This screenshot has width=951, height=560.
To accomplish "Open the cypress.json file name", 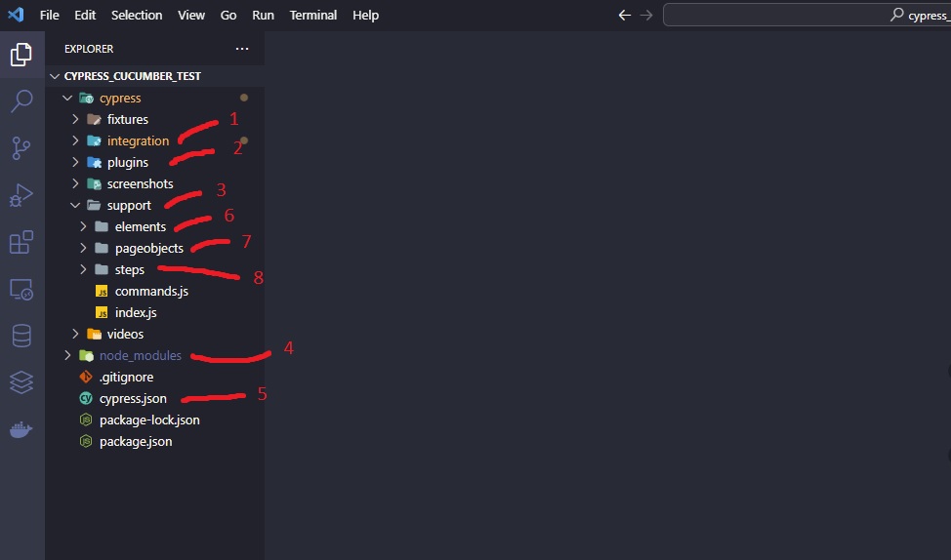I will 133,399.
